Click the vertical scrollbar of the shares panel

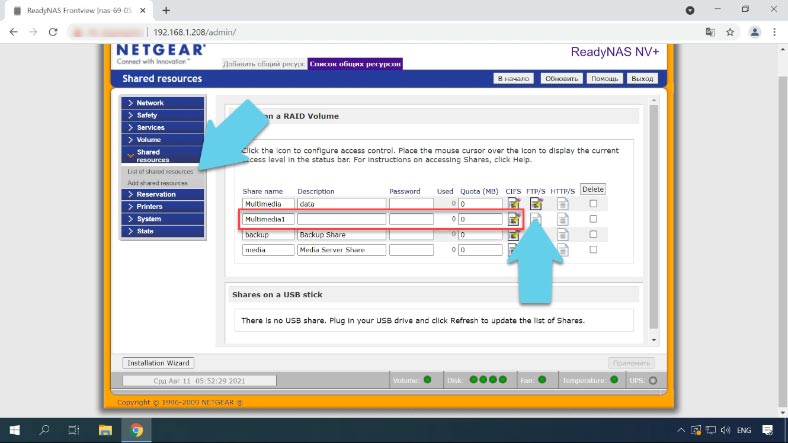click(653, 216)
